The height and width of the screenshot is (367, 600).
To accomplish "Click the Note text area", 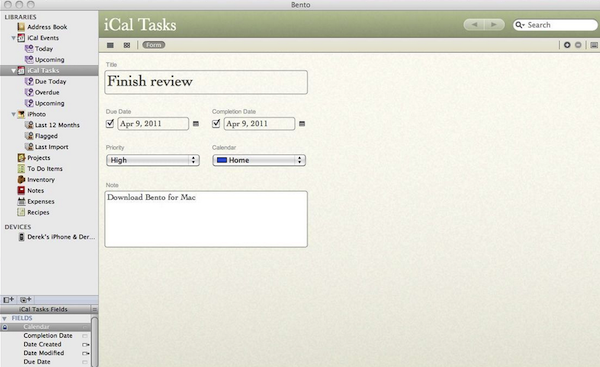I will pos(206,219).
